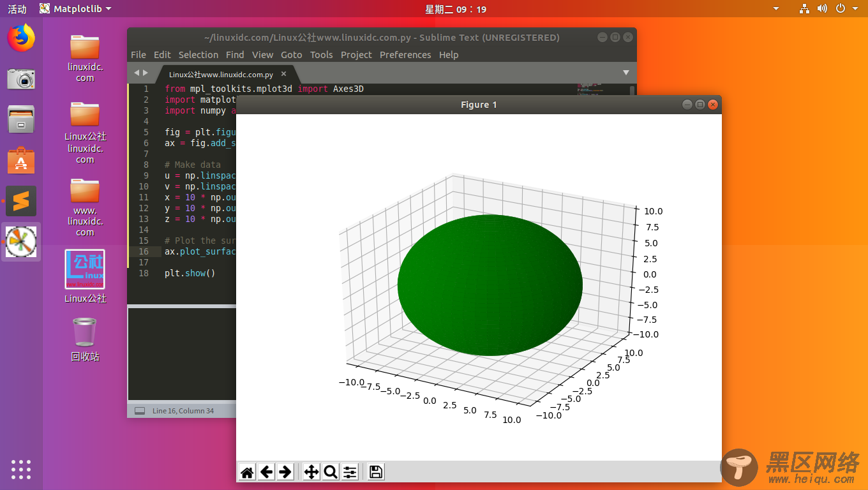Open the tab list dropdown arrow
Screen dimensions: 868x490
[626, 73]
